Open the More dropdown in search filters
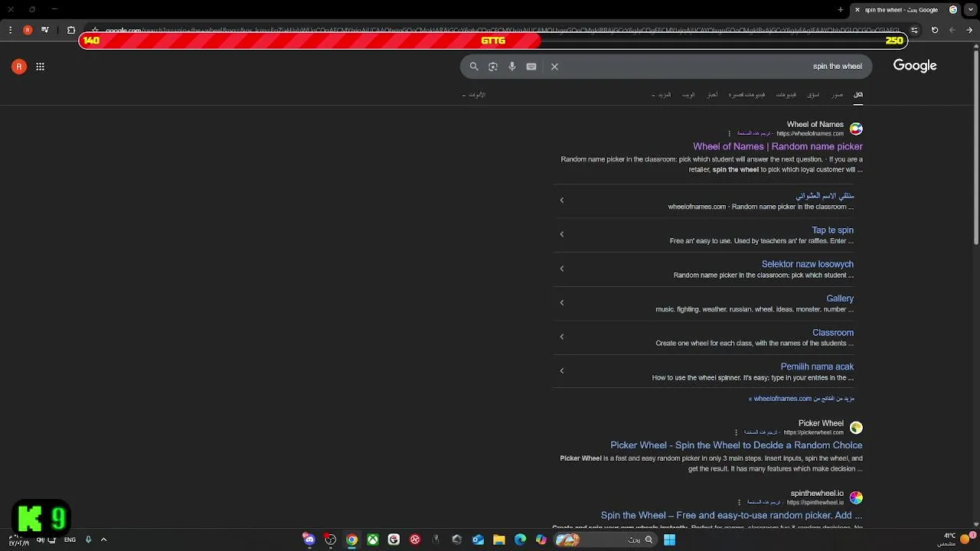The image size is (980, 551). click(x=661, y=95)
